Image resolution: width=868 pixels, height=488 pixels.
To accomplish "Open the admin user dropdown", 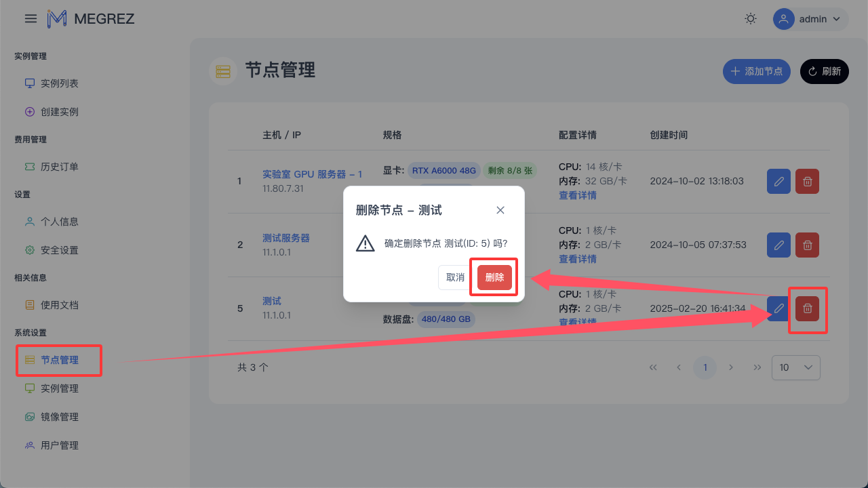I will pyautogui.click(x=810, y=19).
